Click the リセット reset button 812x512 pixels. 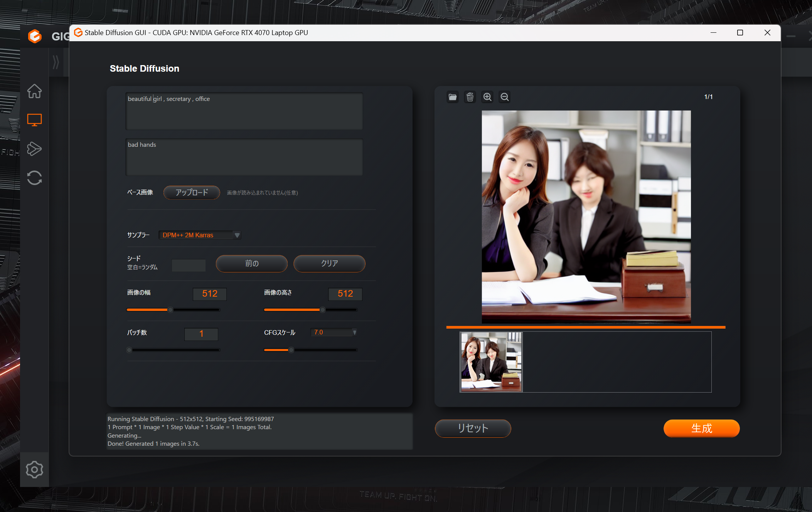473,428
